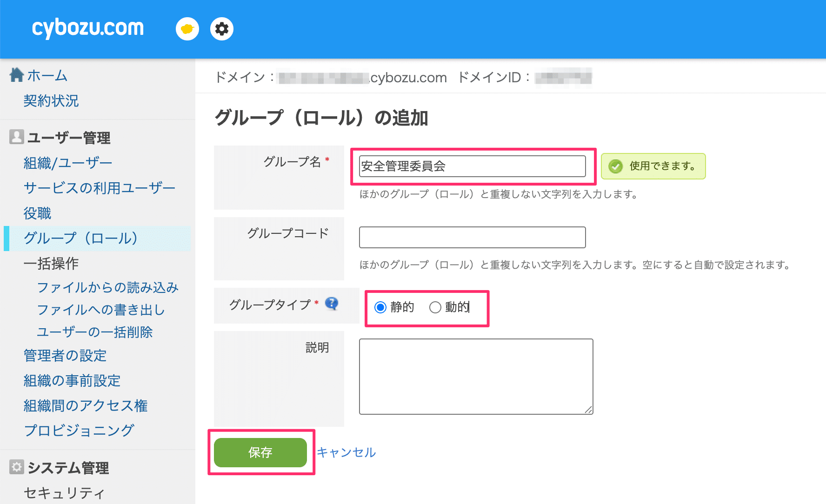Open the gear settings icon in header
Image resolution: width=826 pixels, height=504 pixels.
pos(222,29)
